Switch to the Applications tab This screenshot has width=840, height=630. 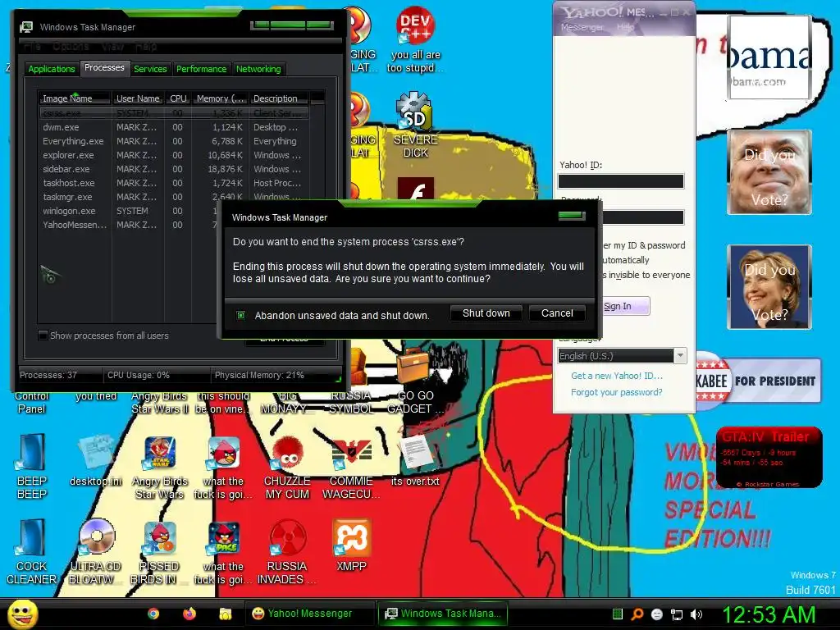pos(52,69)
